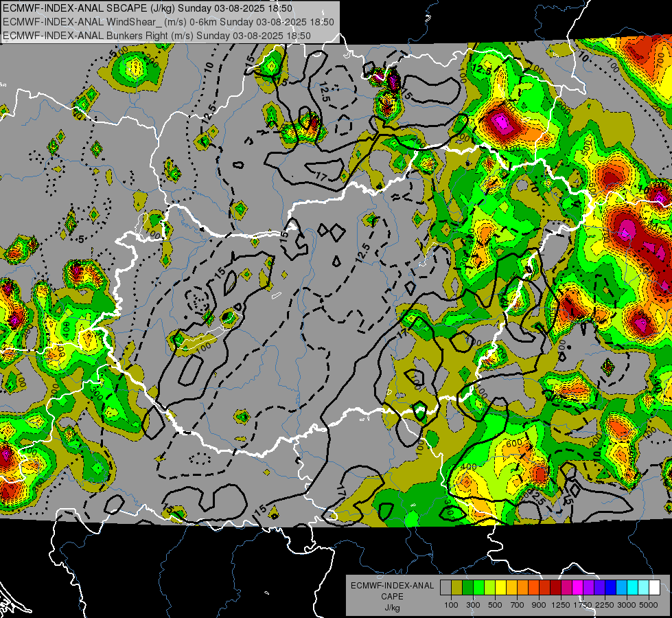
Task: Select the orange swatch right of legend 700 tick
Action: pyautogui.click(x=522, y=587)
